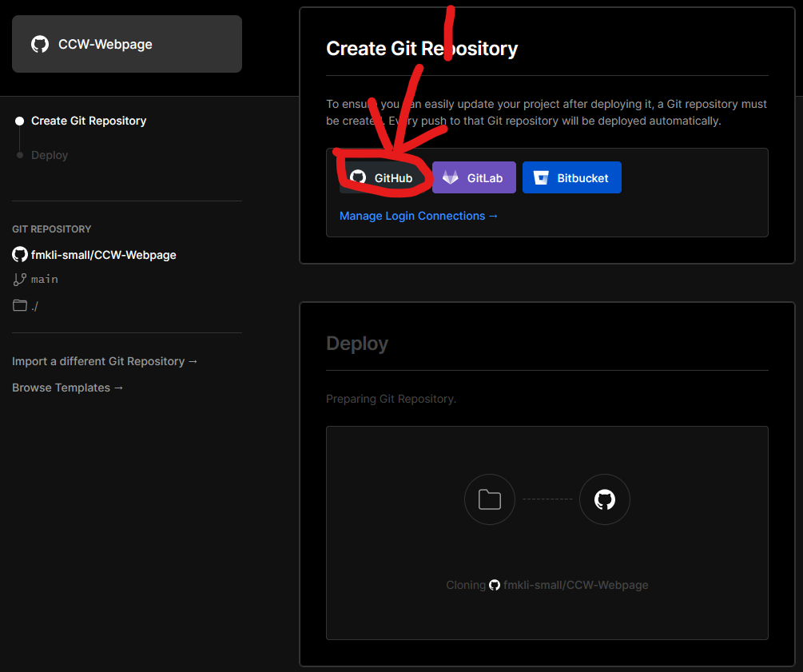The image size is (803, 672).
Task: Click the CCW-Webpage project card
Action: pyautogui.click(x=127, y=44)
